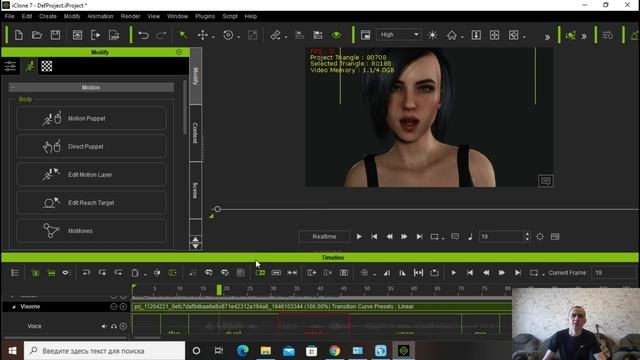Step to next frame in viewport controls
640x360 pixels.
point(404,236)
